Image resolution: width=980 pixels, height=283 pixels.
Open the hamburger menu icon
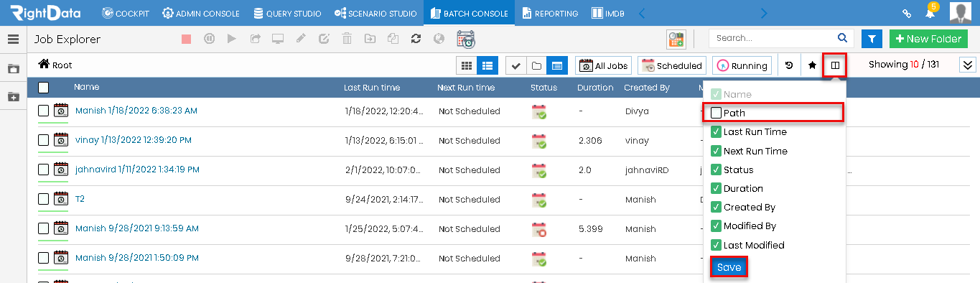[13, 40]
